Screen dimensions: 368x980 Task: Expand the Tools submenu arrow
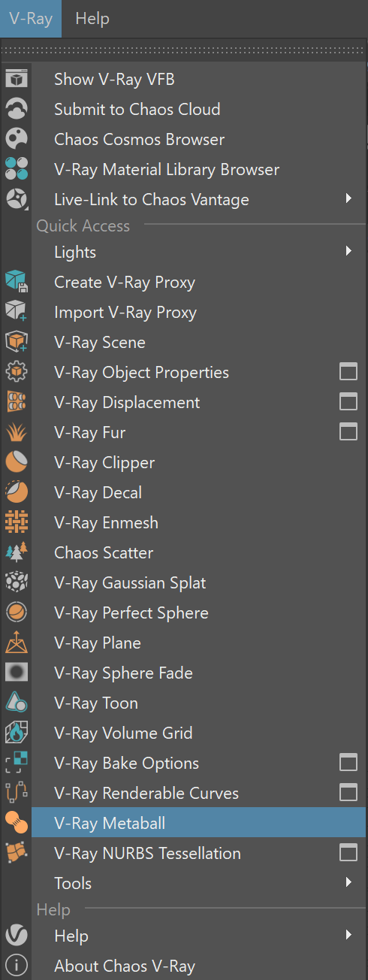348,882
